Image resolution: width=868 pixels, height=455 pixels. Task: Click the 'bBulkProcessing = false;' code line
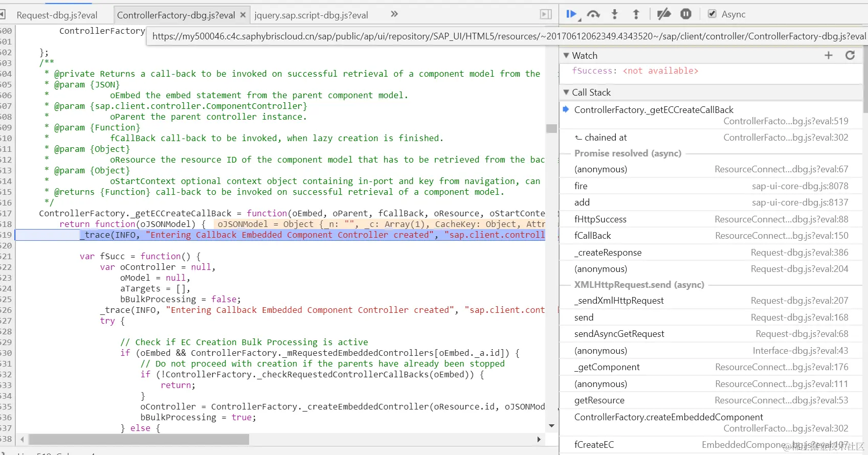click(x=181, y=299)
